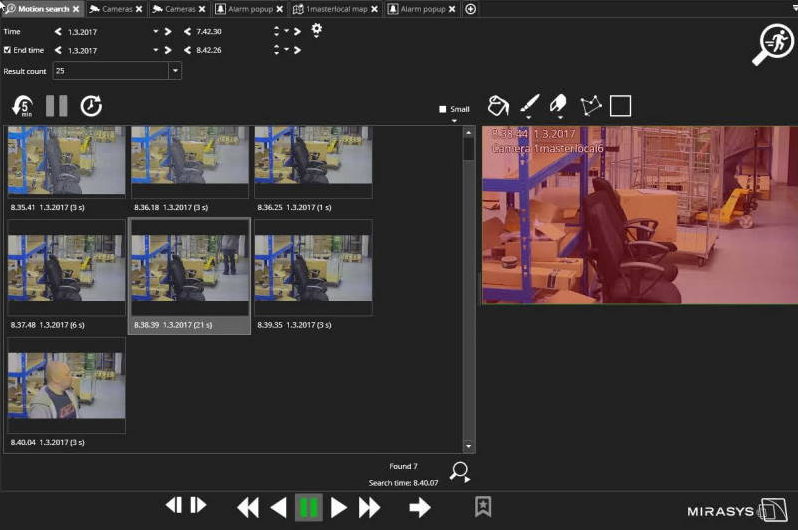The image size is (798, 530).
Task: Click the jump back 5 min icon
Action: (22, 105)
